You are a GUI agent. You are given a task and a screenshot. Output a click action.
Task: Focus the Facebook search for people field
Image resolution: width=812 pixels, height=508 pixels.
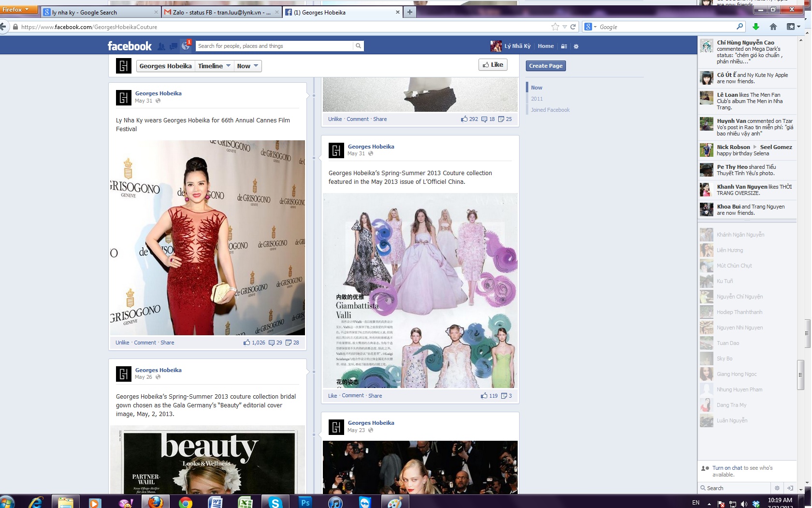click(x=275, y=46)
